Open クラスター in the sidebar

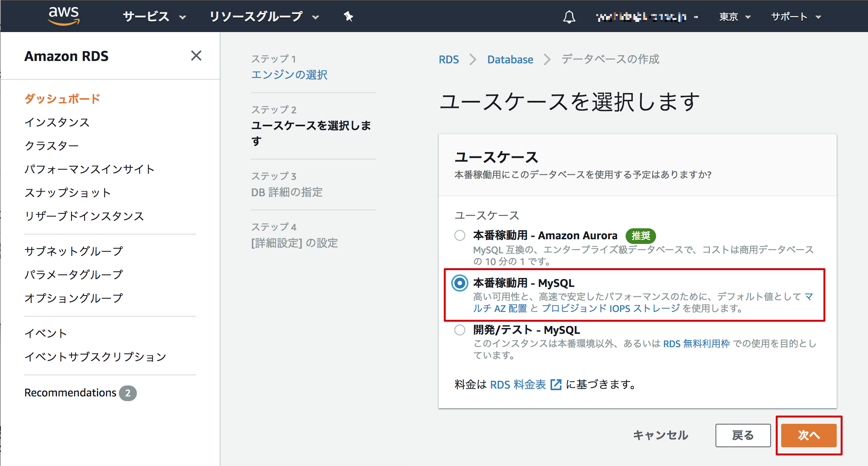(52, 145)
